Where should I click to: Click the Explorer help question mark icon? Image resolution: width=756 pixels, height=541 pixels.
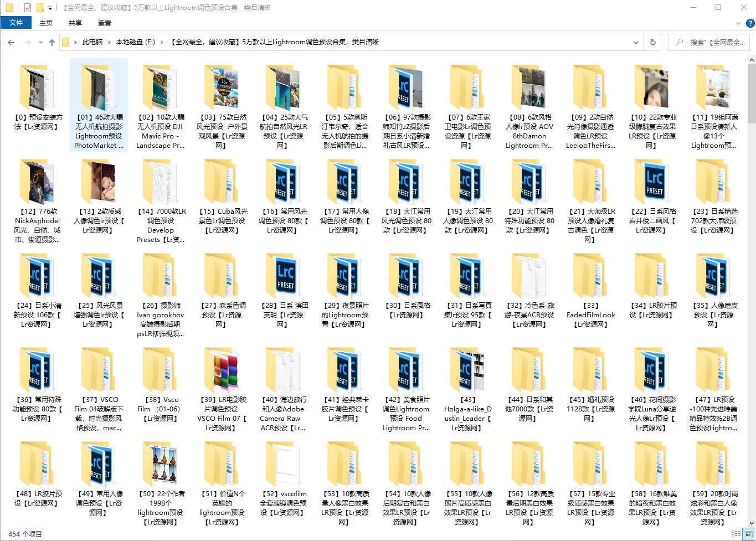point(750,23)
